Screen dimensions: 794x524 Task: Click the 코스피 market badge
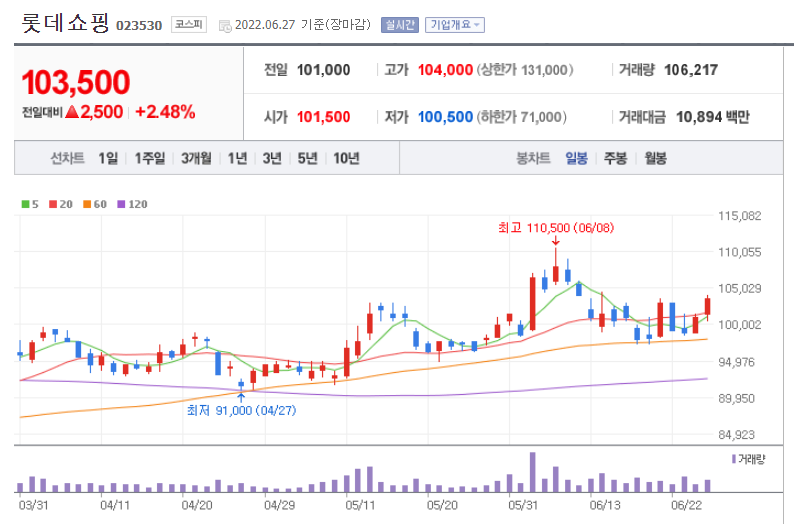189,24
